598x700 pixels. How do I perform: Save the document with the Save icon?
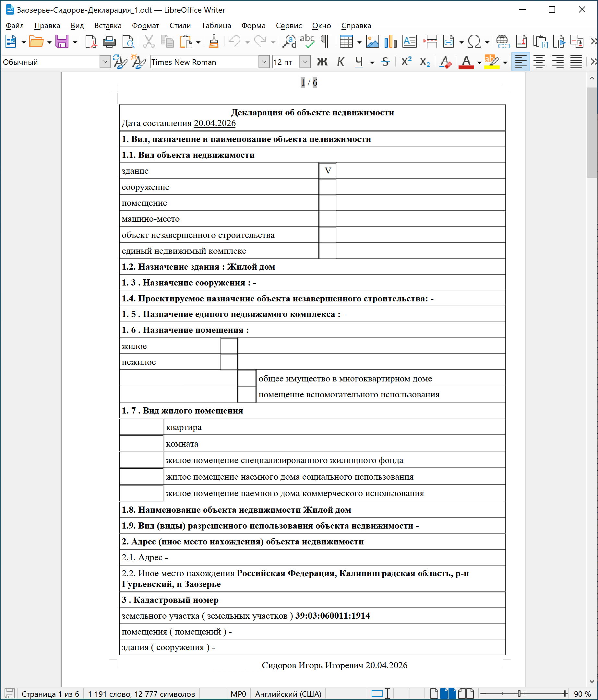pyautogui.click(x=62, y=41)
